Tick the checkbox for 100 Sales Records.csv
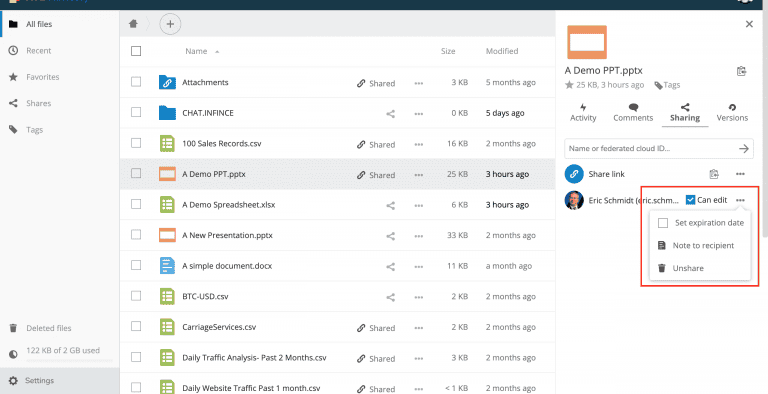This screenshot has width=768, height=394. pos(136,143)
